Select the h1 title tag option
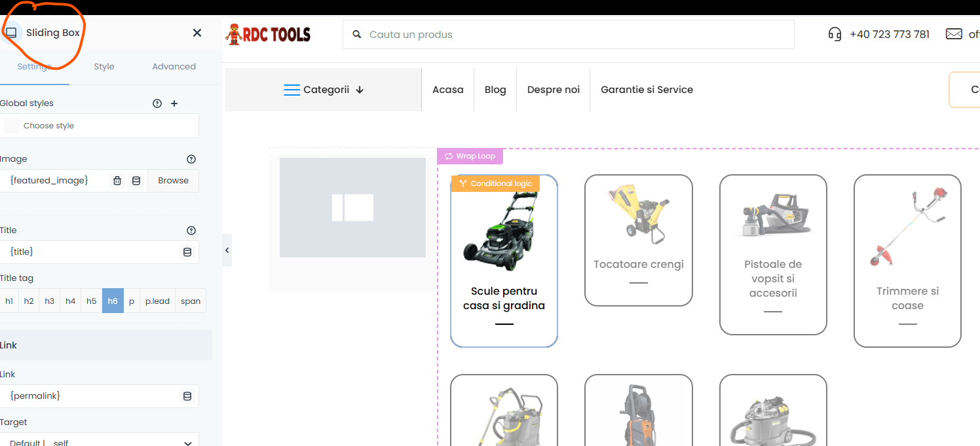Viewport: 980px width, 446px height. [9, 301]
